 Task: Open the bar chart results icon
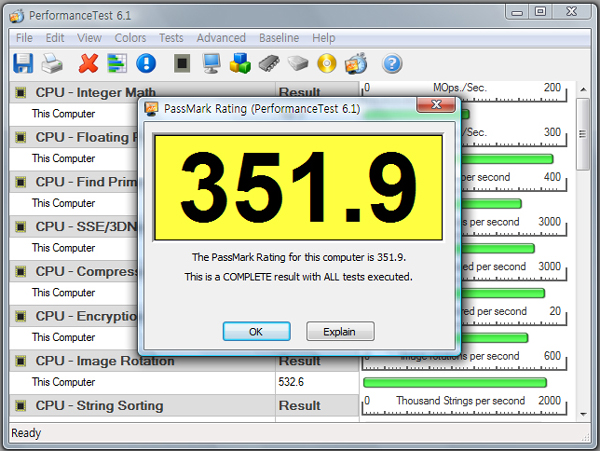coord(117,63)
